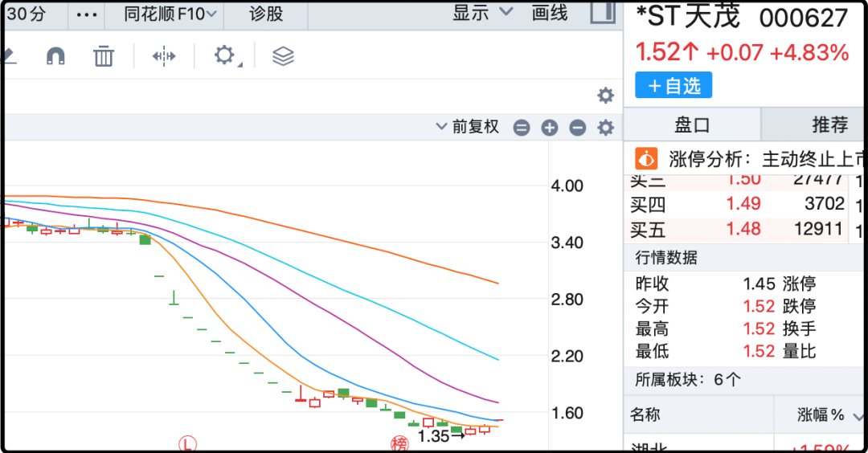The width and height of the screenshot is (868, 453).
Task: Click the 量比 label in 行情数据
Action: (x=800, y=351)
